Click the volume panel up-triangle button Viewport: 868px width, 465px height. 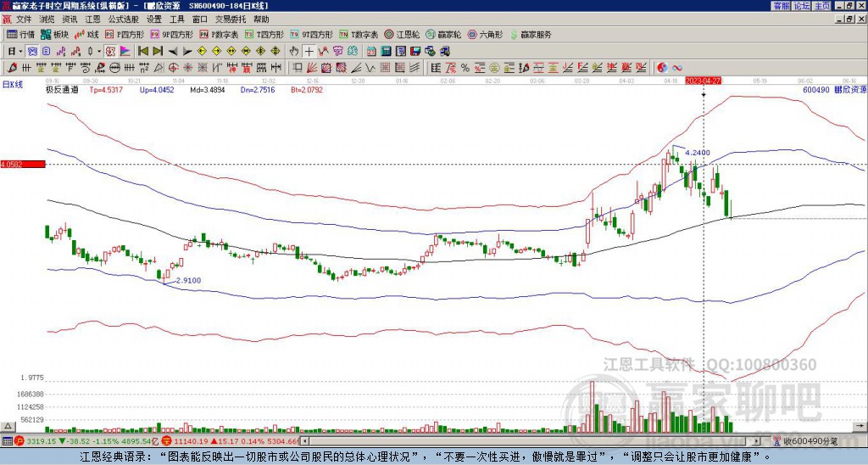tap(8, 426)
